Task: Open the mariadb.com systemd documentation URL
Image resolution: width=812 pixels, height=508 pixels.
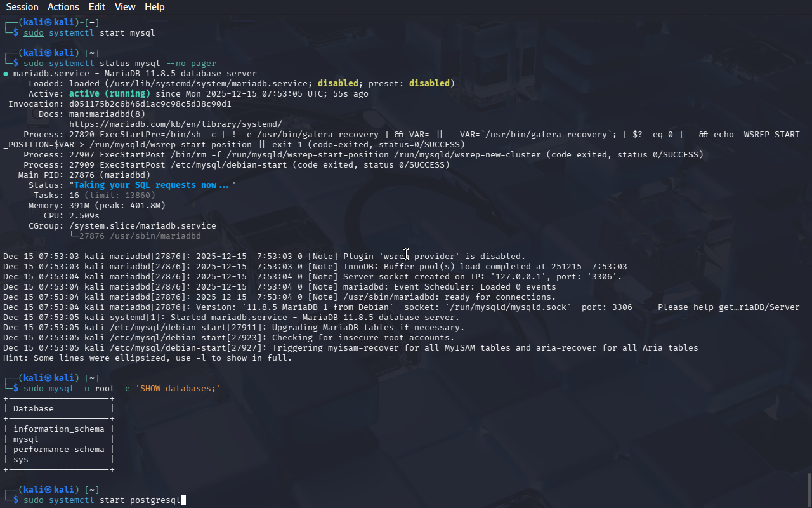Action: coord(175,124)
